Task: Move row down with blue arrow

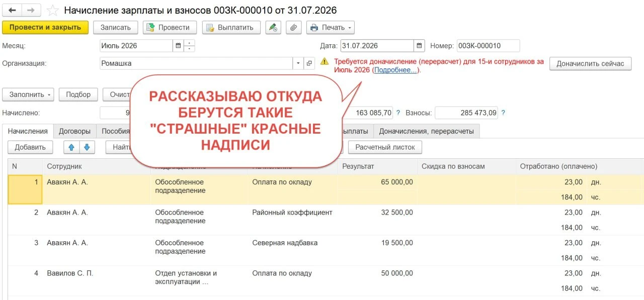Action: (x=87, y=147)
